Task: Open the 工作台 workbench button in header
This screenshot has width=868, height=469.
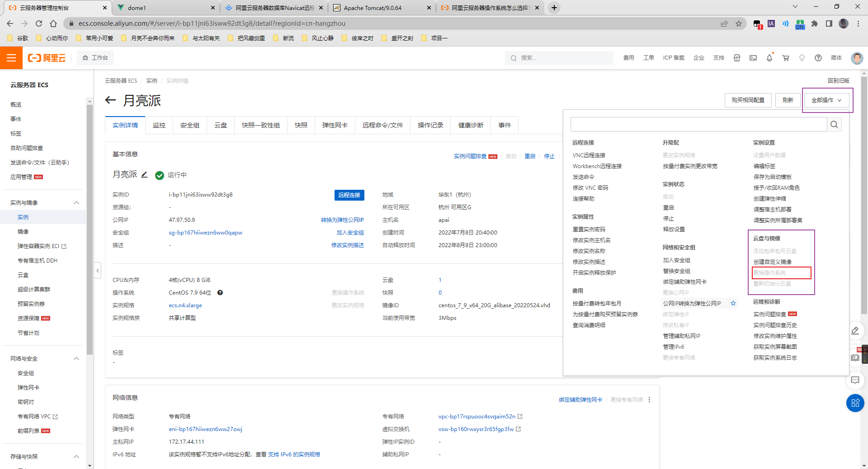Action: 95,58
